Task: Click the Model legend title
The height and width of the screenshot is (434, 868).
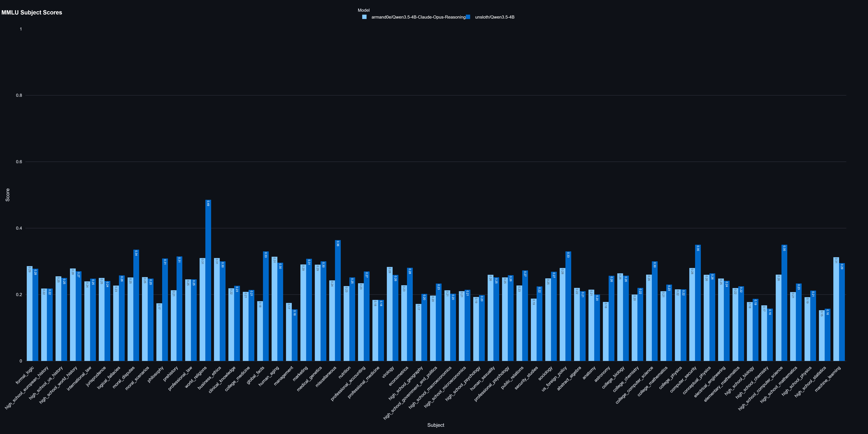Action: pos(364,10)
